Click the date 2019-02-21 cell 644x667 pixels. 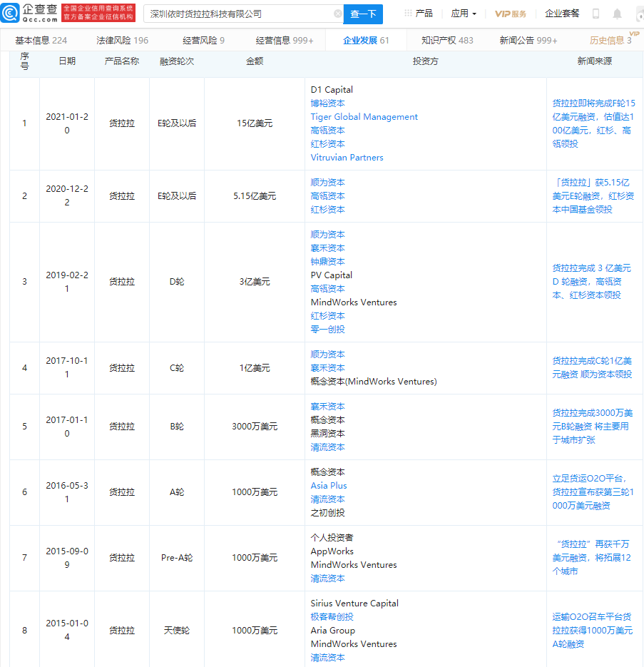point(67,282)
